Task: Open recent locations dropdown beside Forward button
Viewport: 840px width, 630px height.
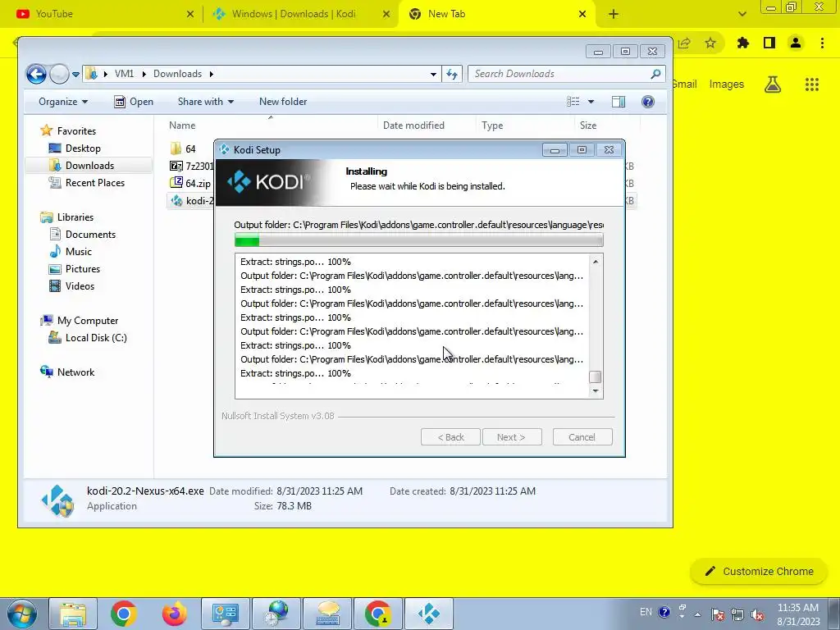Action: point(75,75)
